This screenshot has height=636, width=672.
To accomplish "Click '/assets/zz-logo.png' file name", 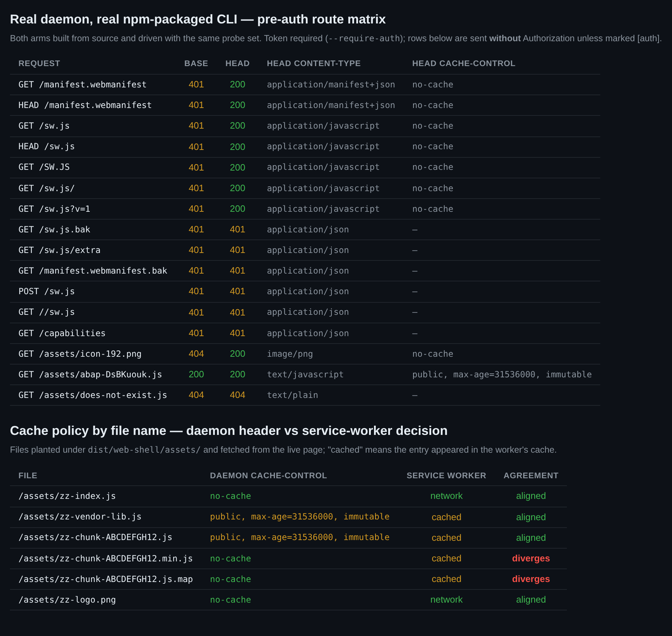I will coord(67,600).
